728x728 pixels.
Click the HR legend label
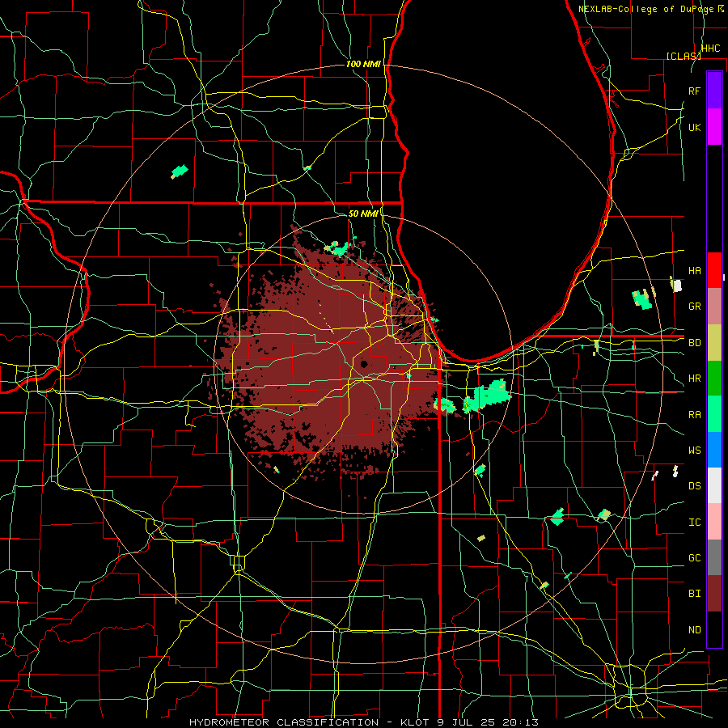point(695,379)
